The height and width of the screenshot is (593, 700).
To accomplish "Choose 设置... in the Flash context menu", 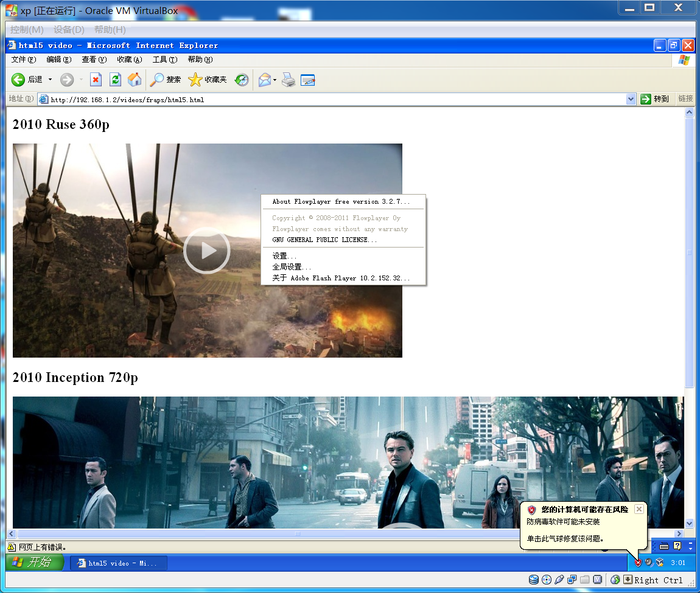I will 343,256.
